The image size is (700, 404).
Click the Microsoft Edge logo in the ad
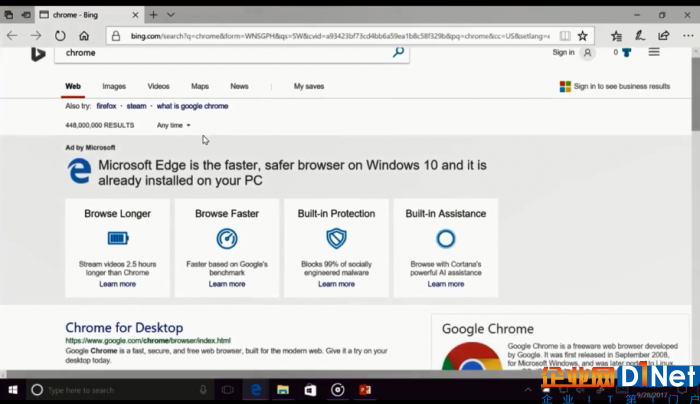click(x=79, y=171)
